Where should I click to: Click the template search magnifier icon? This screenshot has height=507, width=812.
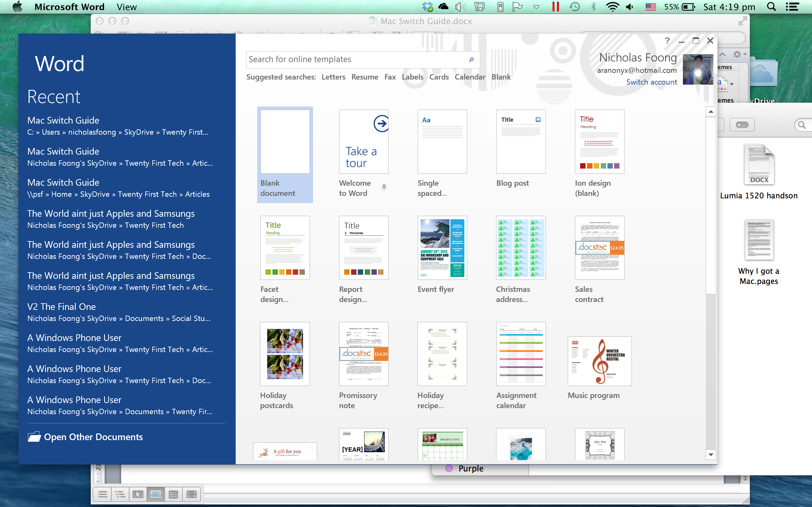coord(471,60)
